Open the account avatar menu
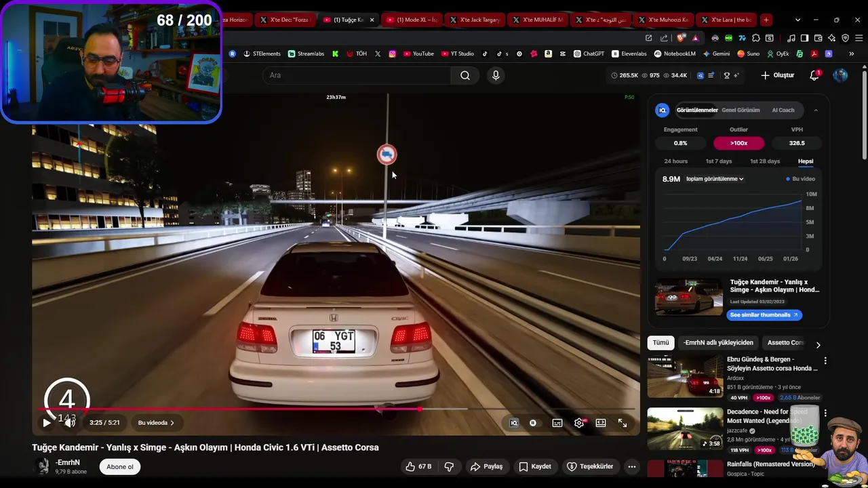Viewport: 868px width, 488px height. tap(840, 75)
